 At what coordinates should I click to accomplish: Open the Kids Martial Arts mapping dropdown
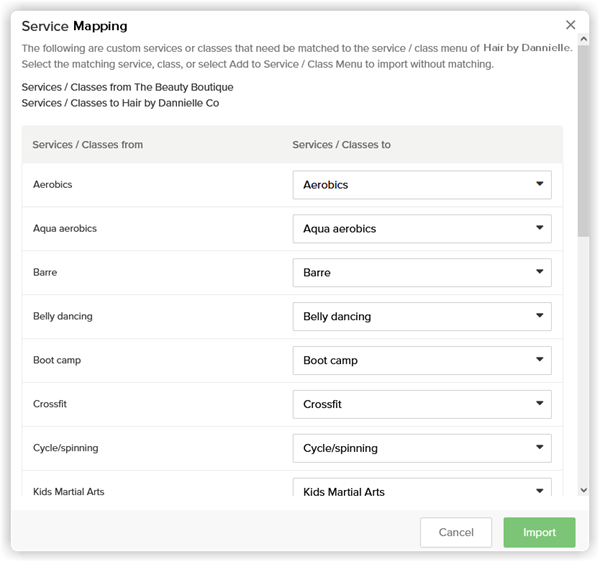422,487
